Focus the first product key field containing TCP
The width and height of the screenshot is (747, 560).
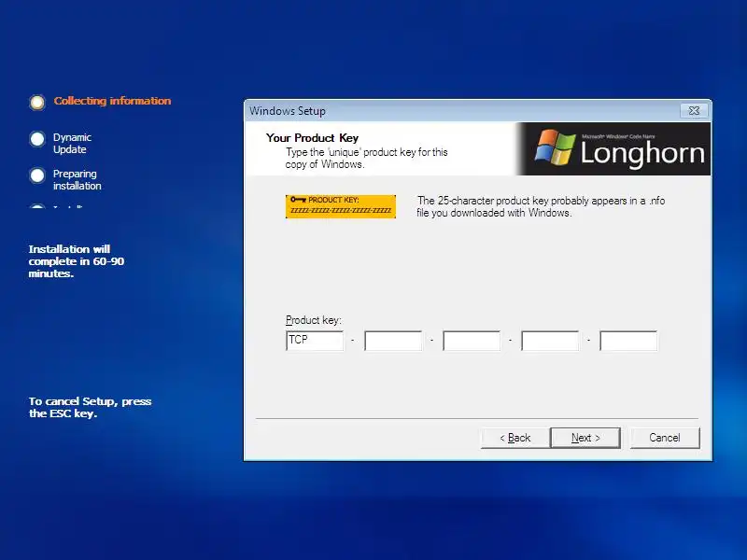(315, 341)
